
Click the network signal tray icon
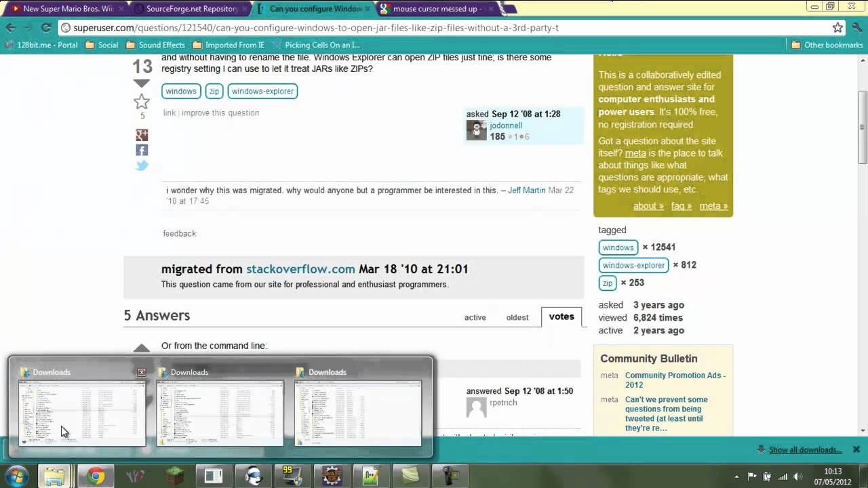tap(783, 476)
